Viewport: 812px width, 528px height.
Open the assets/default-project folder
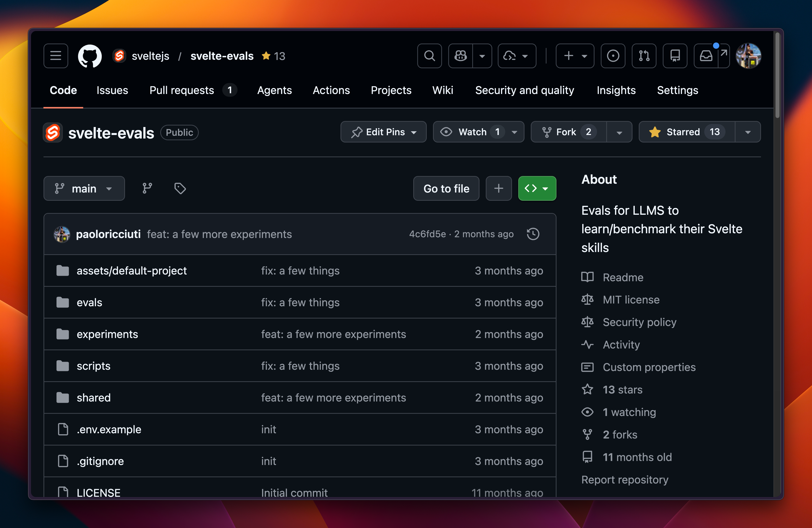point(132,270)
